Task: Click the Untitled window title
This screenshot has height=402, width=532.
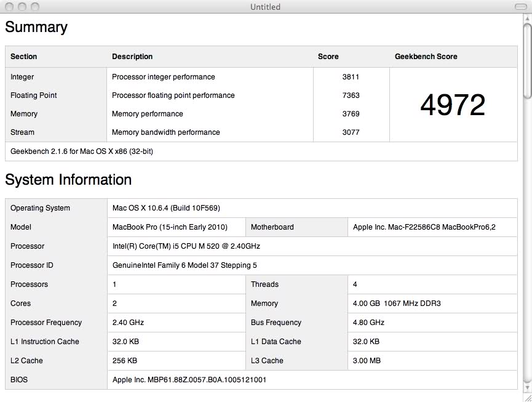Action: (265, 7)
